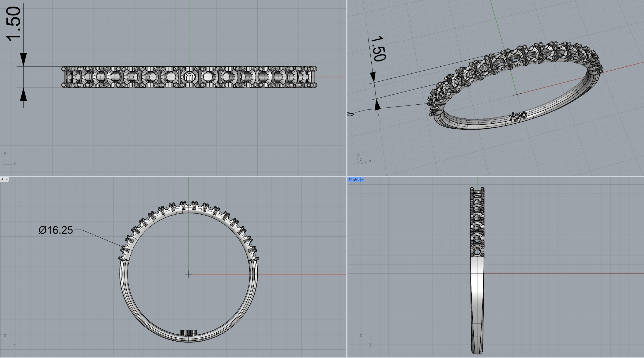644x358 pixels.
Task: Open the Front viewport dropdown arrow
Action: click(7, 179)
